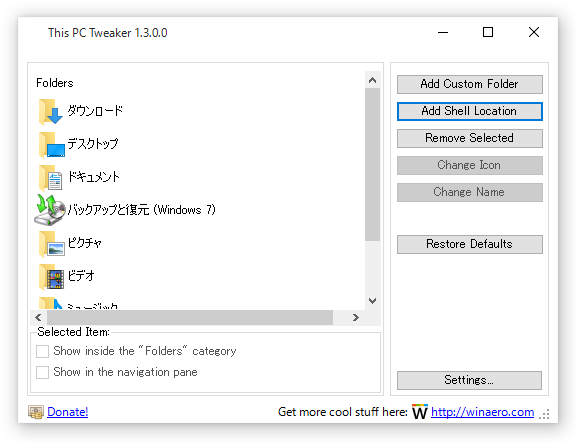Click the ダウンロード folder icon
The height and width of the screenshot is (443, 577).
pos(51,111)
